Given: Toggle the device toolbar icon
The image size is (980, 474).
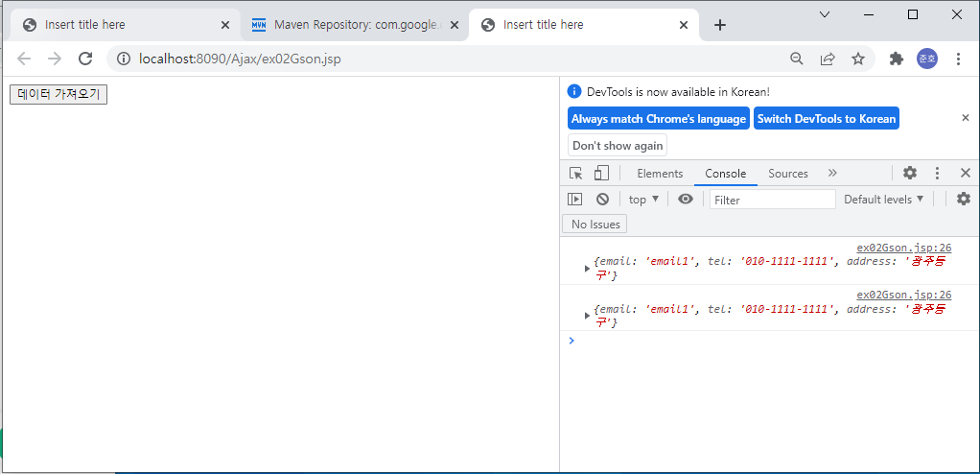Looking at the screenshot, I should click(601, 174).
